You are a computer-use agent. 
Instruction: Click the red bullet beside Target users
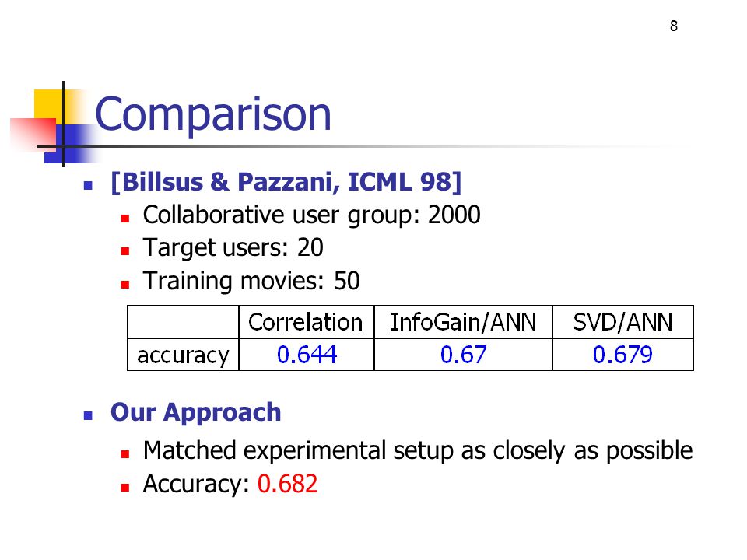pyautogui.click(x=125, y=251)
